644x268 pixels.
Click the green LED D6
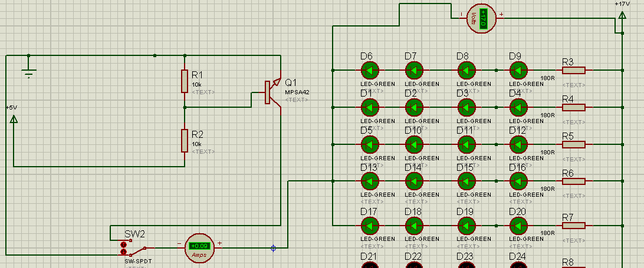[370, 71]
